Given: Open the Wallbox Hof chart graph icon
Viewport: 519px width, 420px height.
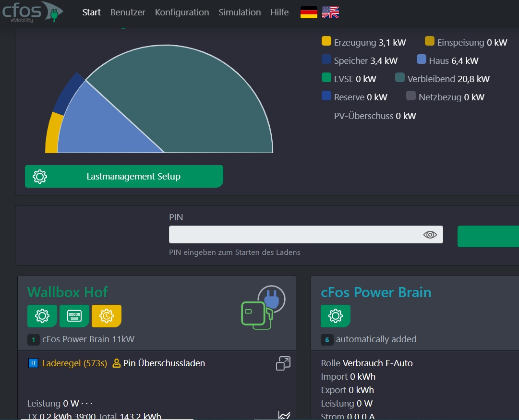Looking at the screenshot, I should click(284, 415).
